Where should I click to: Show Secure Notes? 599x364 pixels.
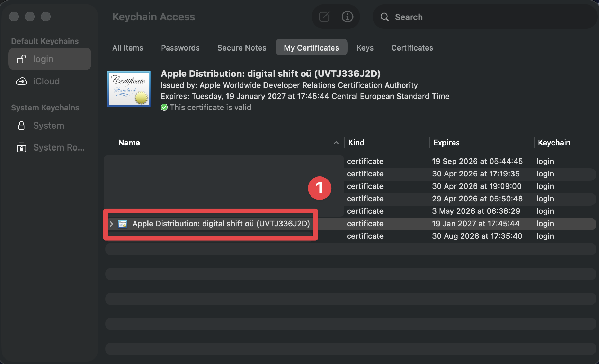click(x=242, y=48)
